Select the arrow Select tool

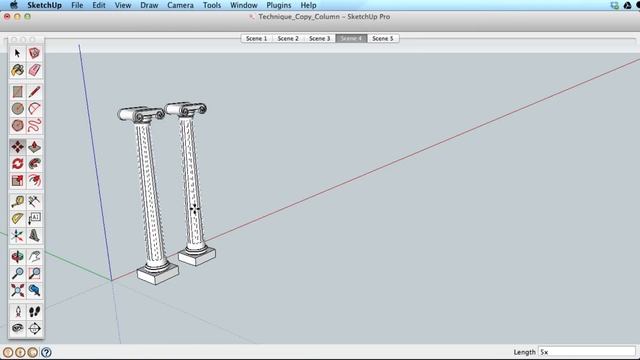pos(17,53)
